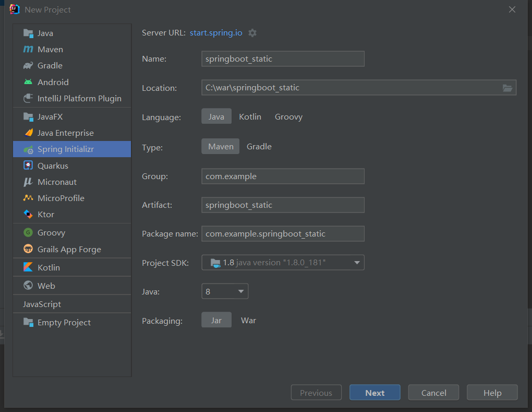The height and width of the screenshot is (412, 532).
Task: Click the Gradle elephant icon
Action: [28, 66]
